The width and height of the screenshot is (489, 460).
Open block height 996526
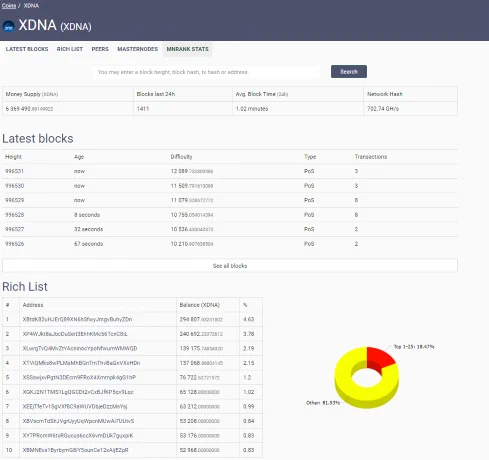[14, 244]
